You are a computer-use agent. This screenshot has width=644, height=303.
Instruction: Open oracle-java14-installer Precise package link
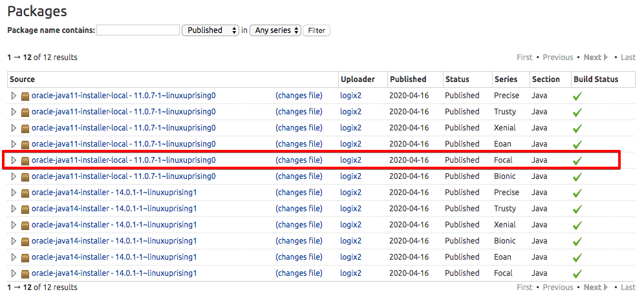[x=114, y=193]
